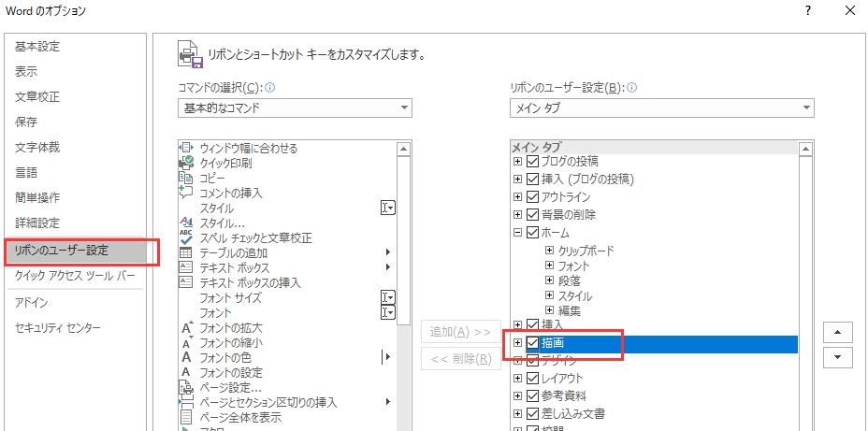Select the 簡単操作 category

pyautogui.click(x=37, y=198)
